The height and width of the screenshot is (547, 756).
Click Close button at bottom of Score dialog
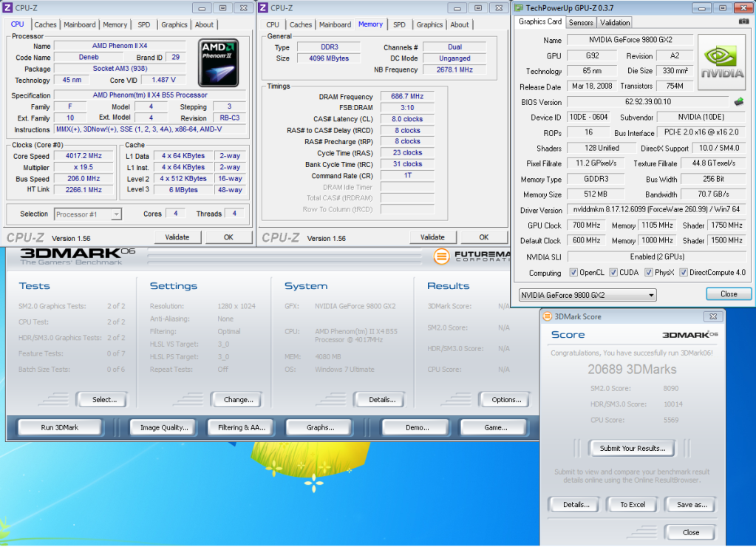click(690, 532)
